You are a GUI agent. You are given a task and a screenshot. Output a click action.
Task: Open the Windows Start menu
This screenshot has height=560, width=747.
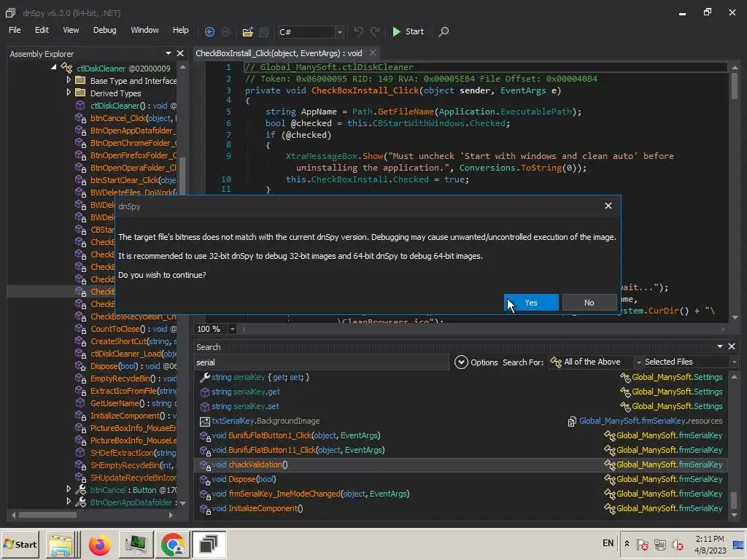(x=20, y=544)
